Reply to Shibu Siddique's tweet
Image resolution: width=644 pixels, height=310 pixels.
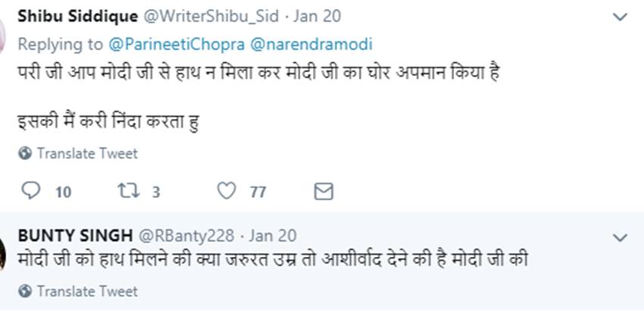[31, 191]
